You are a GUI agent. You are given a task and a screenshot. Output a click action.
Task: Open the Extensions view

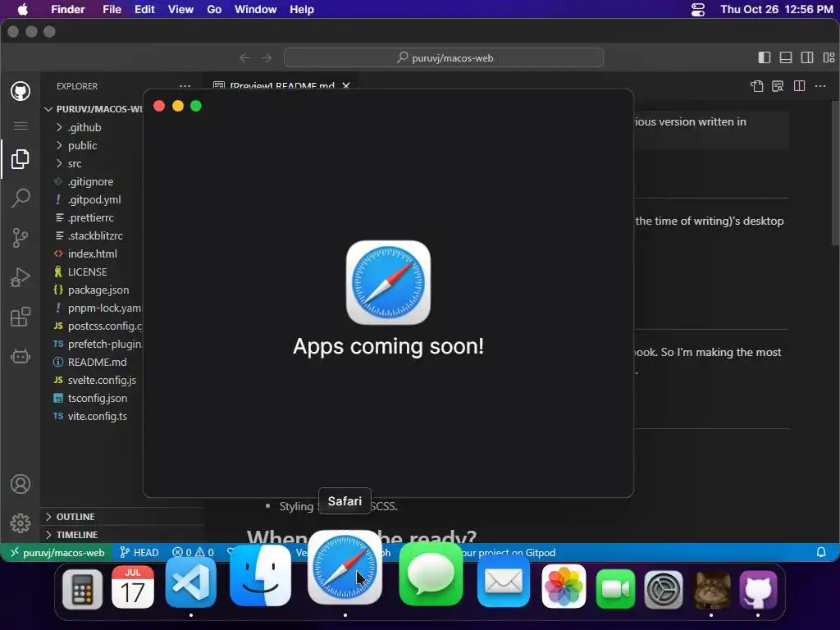click(21, 317)
